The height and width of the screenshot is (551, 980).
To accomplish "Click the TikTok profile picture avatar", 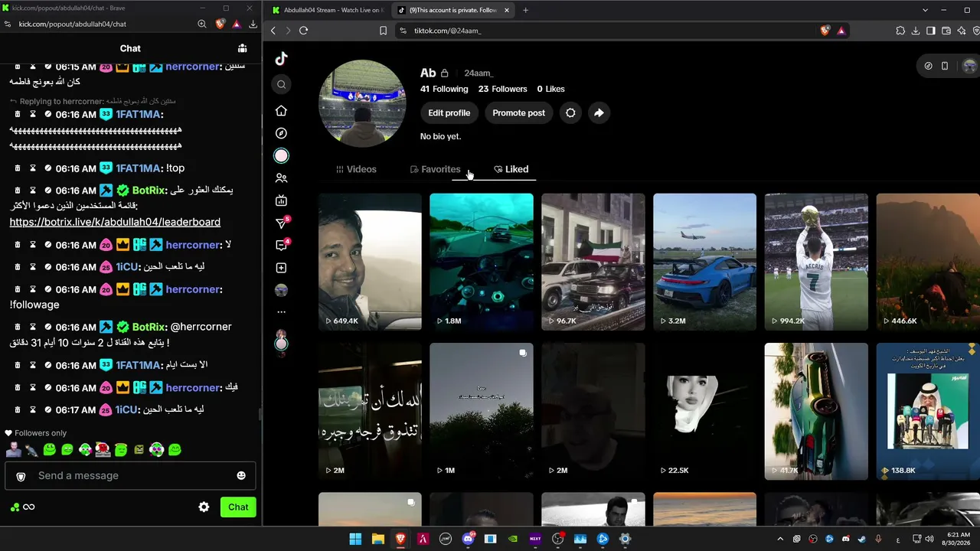I will pyautogui.click(x=362, y=103).
